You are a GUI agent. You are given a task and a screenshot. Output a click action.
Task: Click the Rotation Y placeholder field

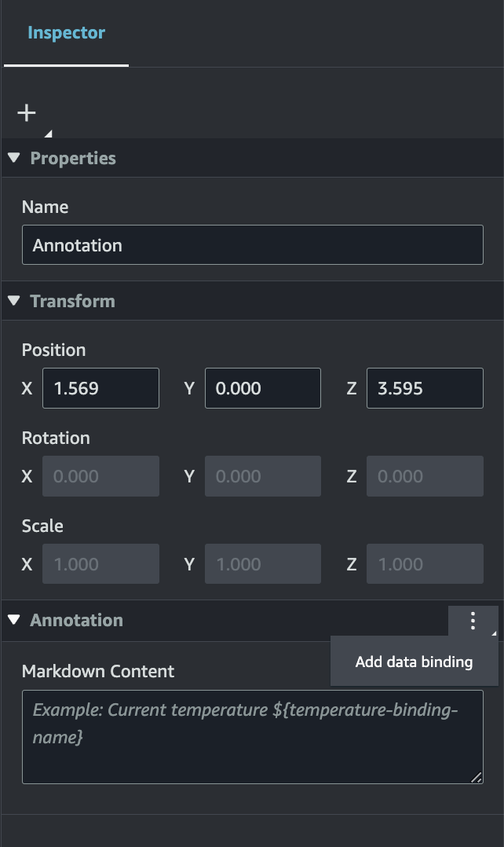tap(262, 475)
